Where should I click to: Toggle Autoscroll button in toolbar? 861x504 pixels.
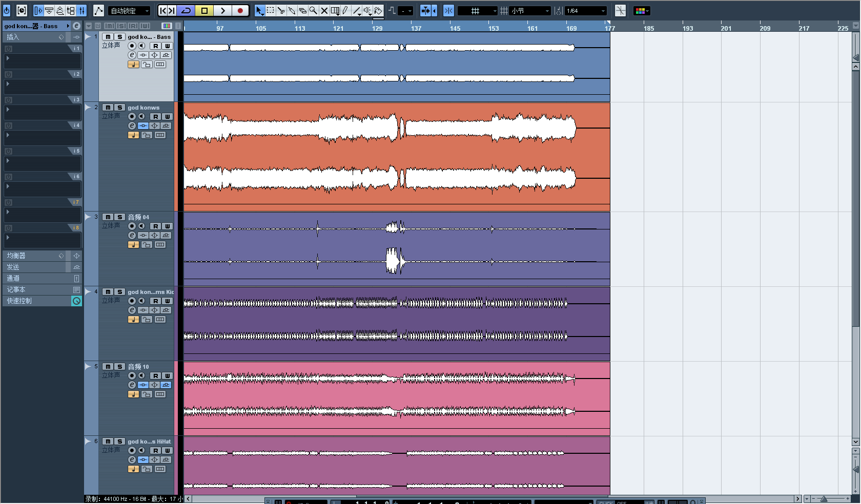425,10
